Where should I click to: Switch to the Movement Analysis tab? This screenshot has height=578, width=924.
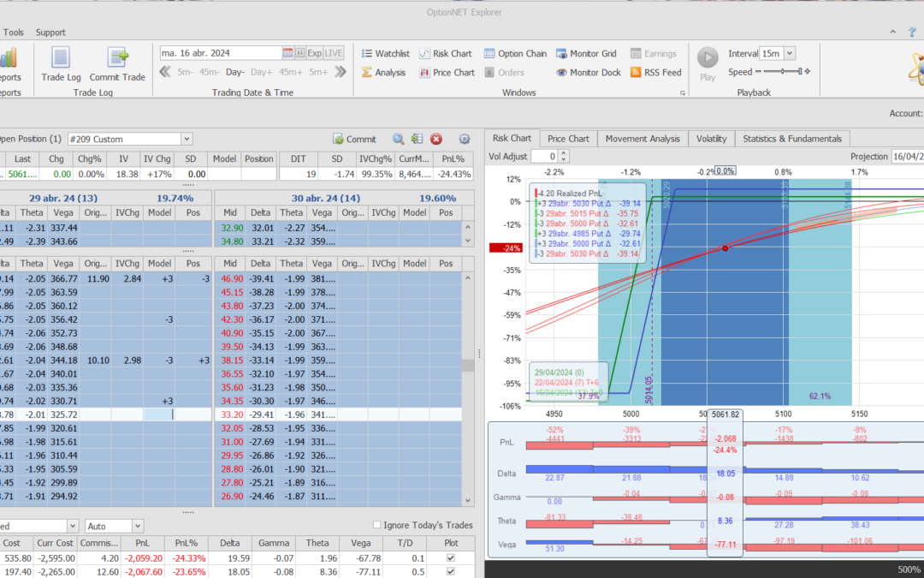pyautogui.click(x=643, y=139)
